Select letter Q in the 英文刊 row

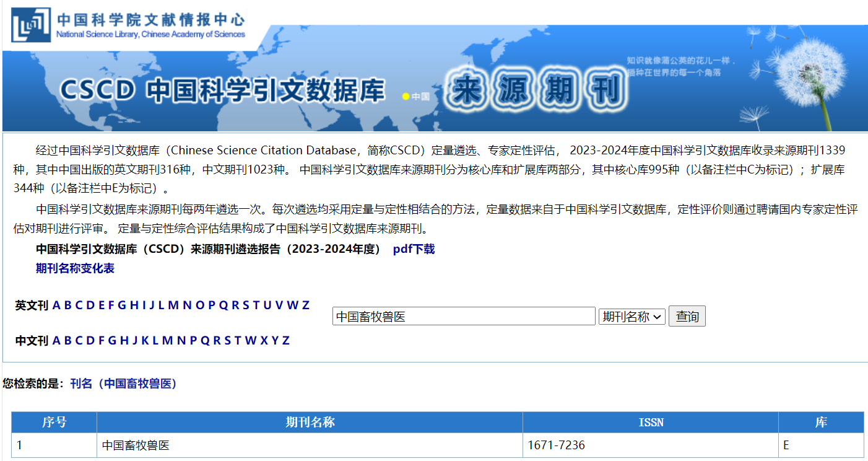224,305
